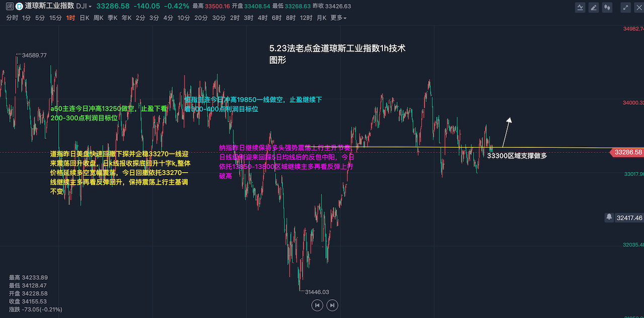Choose the 周K weekly chart
The height and width of the screenshot is (318, 644).
point(98,18)
